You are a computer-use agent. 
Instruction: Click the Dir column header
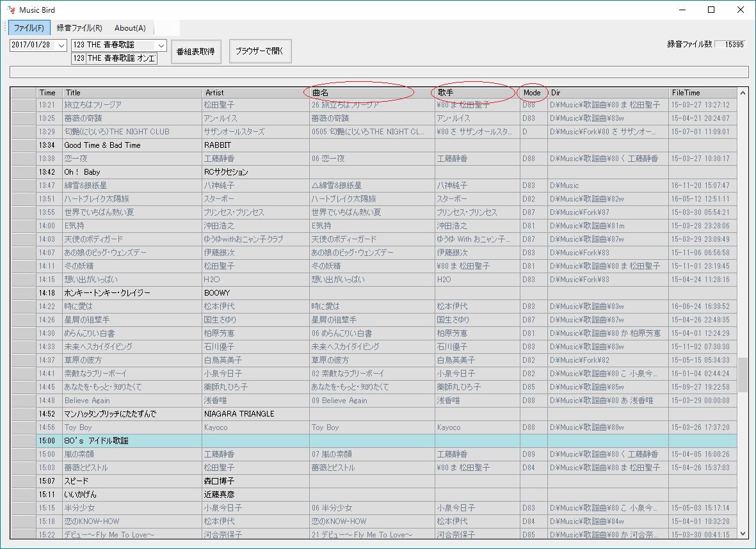click(x=607, y=93)
